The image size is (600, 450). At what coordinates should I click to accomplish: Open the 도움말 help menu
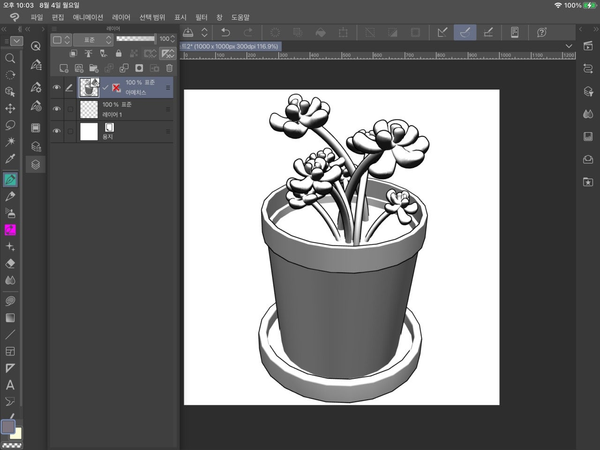[241, 18]
